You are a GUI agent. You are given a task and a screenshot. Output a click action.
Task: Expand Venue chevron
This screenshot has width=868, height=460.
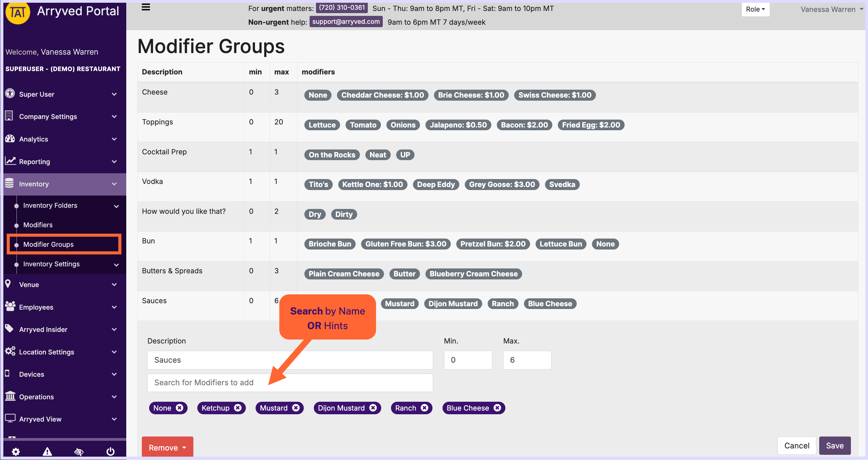click(x=114, y=285)
